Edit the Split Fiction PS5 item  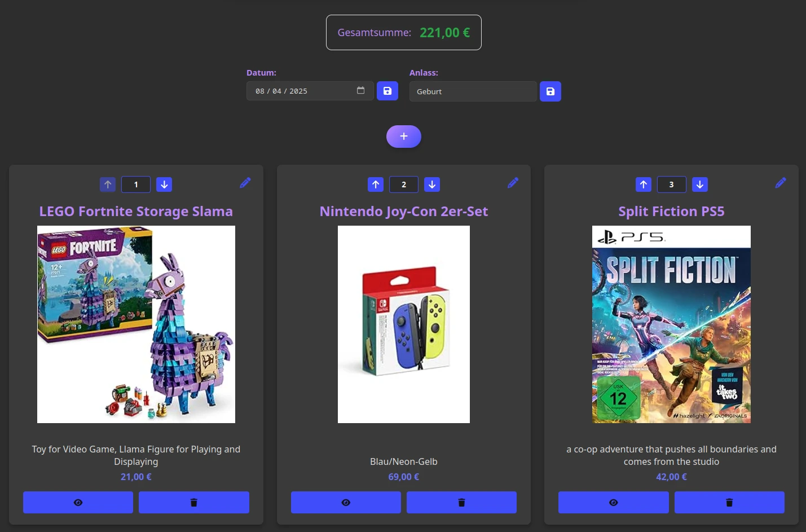(781, 183)
